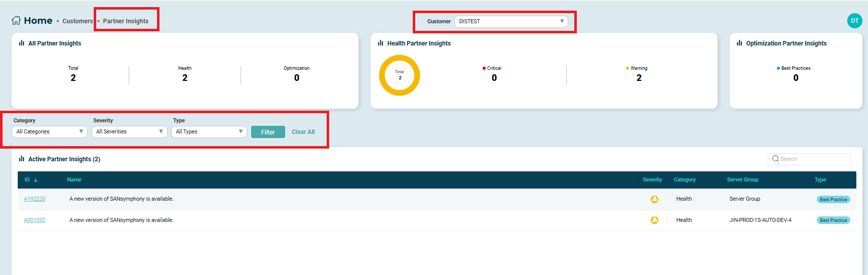Click the search magnifier icon

(x=775, y=159)
